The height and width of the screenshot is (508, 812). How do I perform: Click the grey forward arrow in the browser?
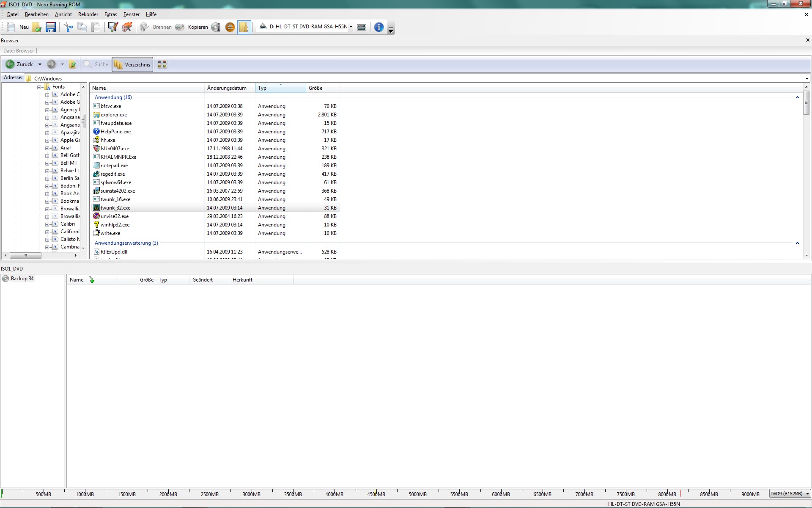[52, 64]
